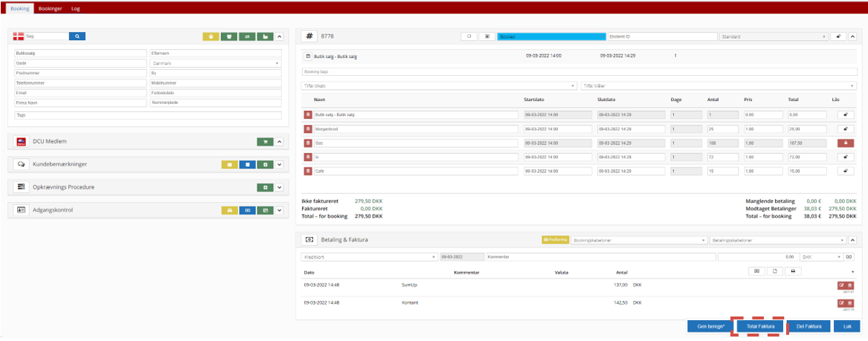Expand the Kundebemærkninger section
This screenshot has height=341, width=868.
coord(280,164)
